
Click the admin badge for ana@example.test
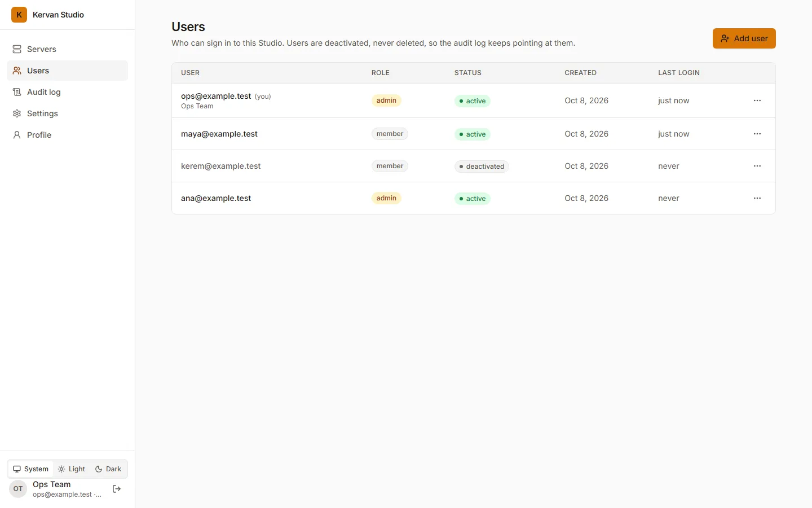(x=386, y=198)
